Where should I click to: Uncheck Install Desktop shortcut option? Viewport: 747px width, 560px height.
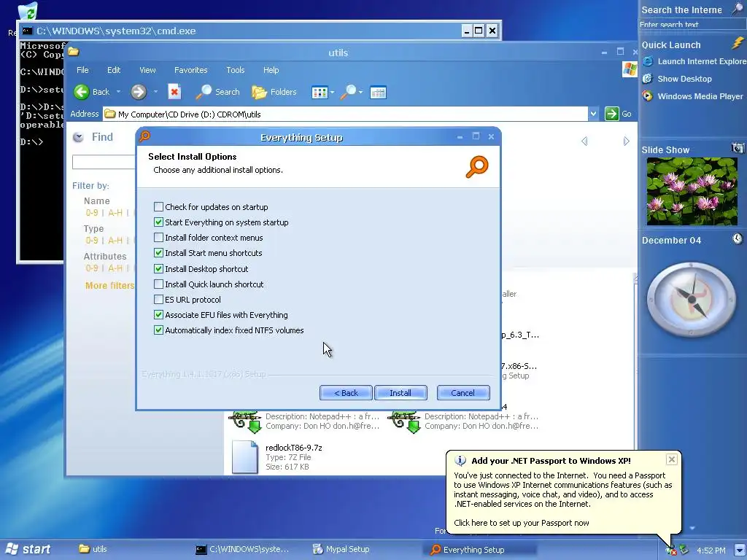click(158, 268)
